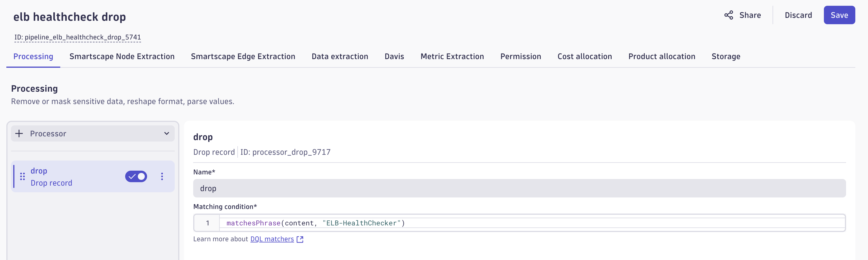
Task: Open the DQL matchers link
Action: (x=272, y=239)
